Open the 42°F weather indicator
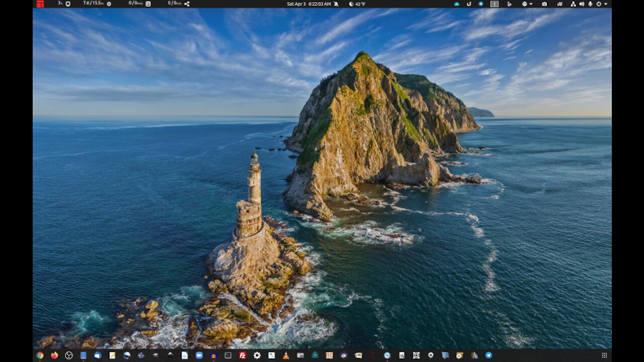 (x=357, y=4)
